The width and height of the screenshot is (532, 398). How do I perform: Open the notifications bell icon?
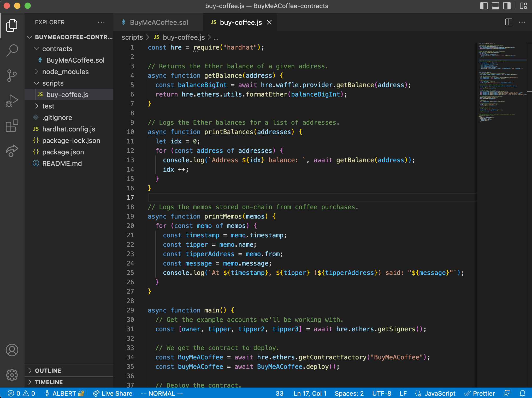[522, 393]
